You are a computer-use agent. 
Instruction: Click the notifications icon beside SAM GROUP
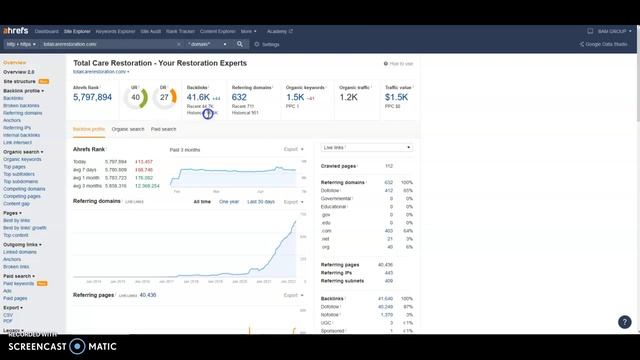[590, 31]
